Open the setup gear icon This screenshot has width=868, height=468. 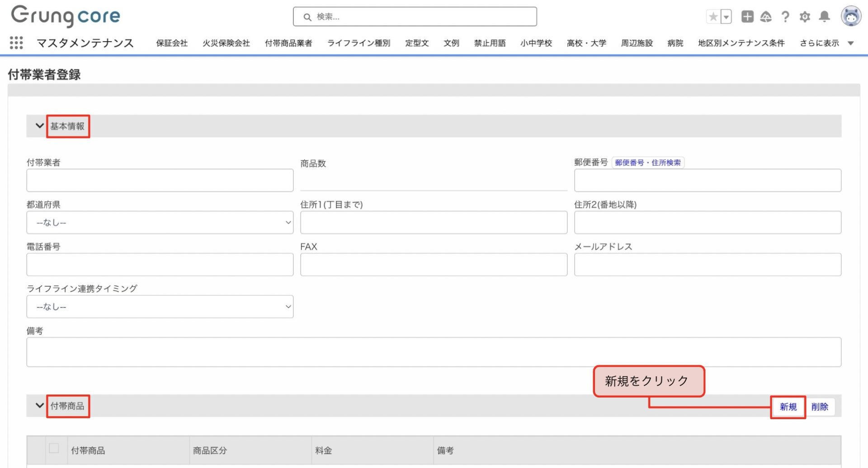[x=805, y=17]
